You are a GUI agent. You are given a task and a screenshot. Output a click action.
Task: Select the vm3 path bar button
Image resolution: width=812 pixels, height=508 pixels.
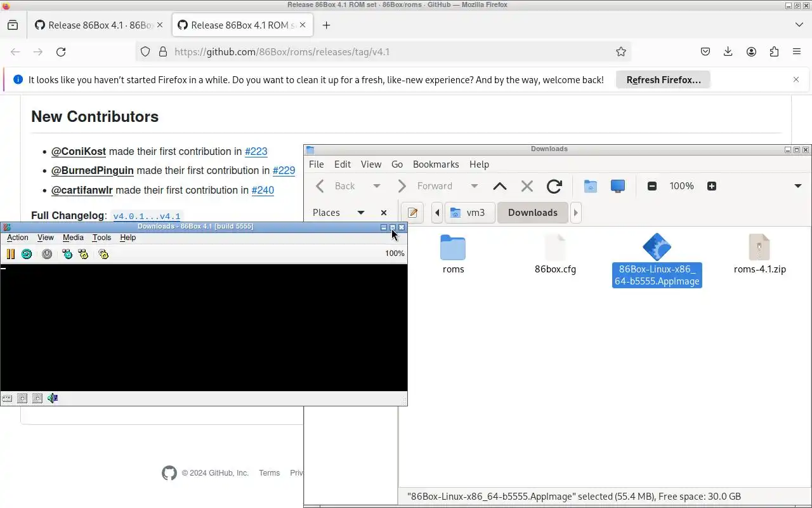tap(468, 213)
